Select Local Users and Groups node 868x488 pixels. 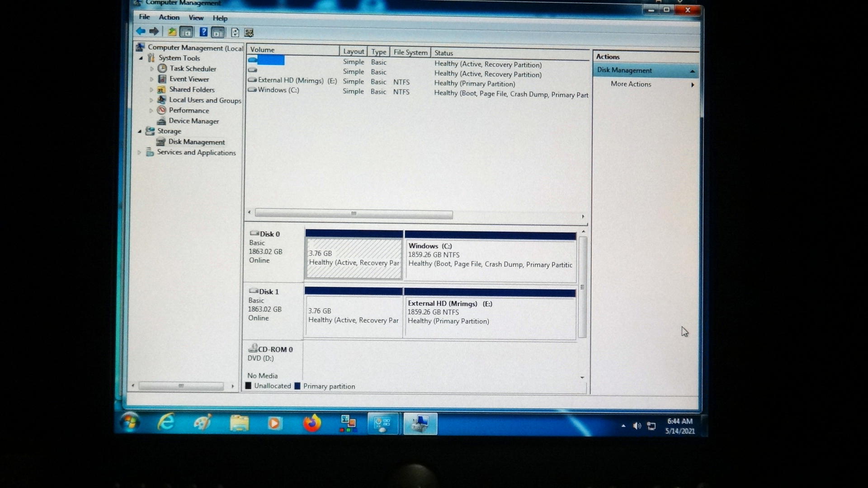[x=205, y=100]
